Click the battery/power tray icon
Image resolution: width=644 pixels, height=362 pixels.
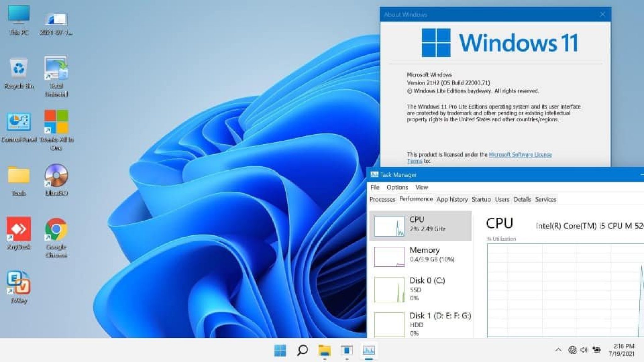pos(597,350)
